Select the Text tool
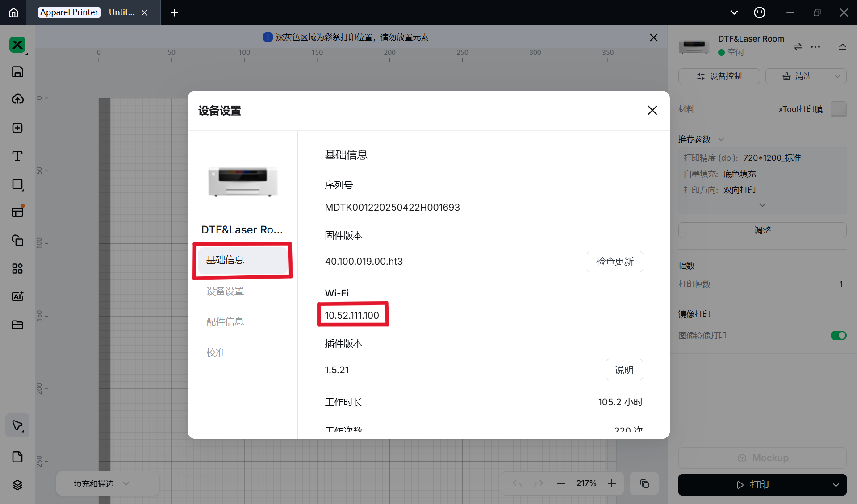857x504 pixels. point(17,156)
